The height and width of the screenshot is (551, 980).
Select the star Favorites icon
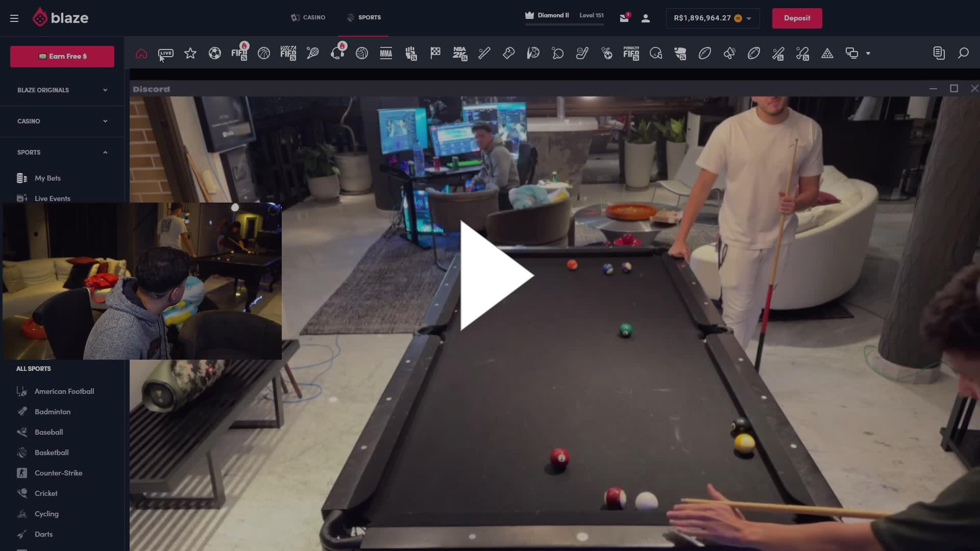point(190,53)
